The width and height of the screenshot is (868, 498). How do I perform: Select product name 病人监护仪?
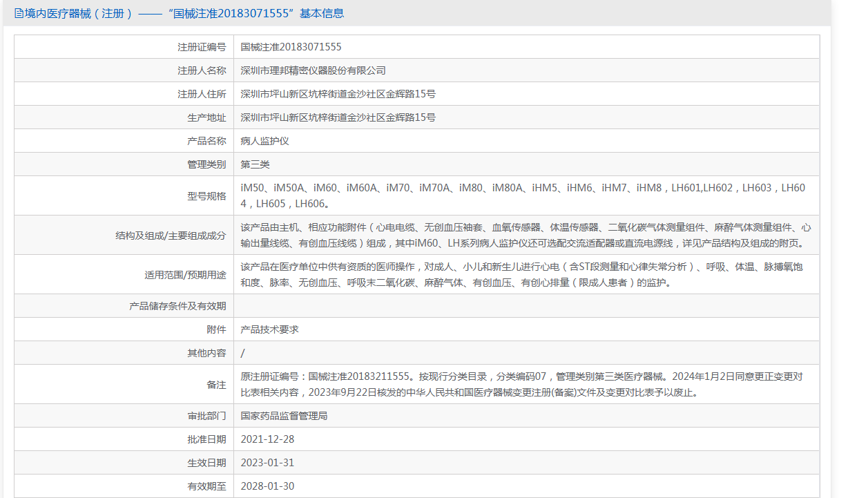[x=264, y=141]
